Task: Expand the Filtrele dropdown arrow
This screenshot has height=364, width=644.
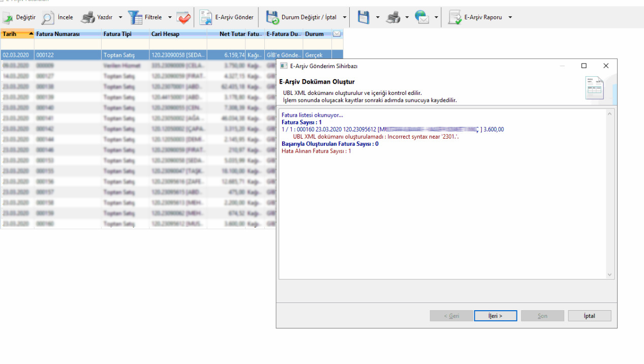Action: (170, 18)
